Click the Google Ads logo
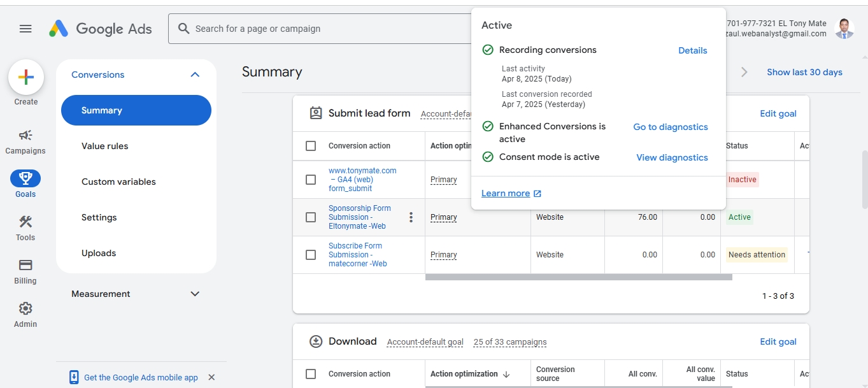Screen dimensions: 868x388 101,29
